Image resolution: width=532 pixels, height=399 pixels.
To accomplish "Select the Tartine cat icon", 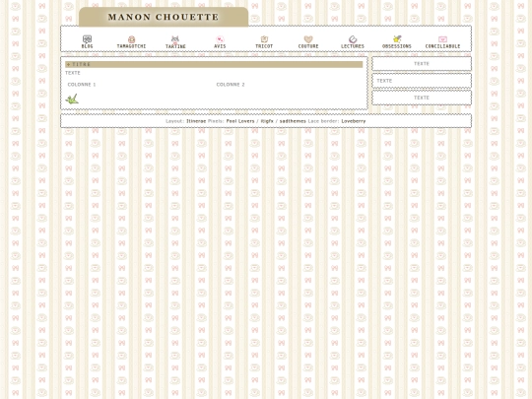I will 175,39.
